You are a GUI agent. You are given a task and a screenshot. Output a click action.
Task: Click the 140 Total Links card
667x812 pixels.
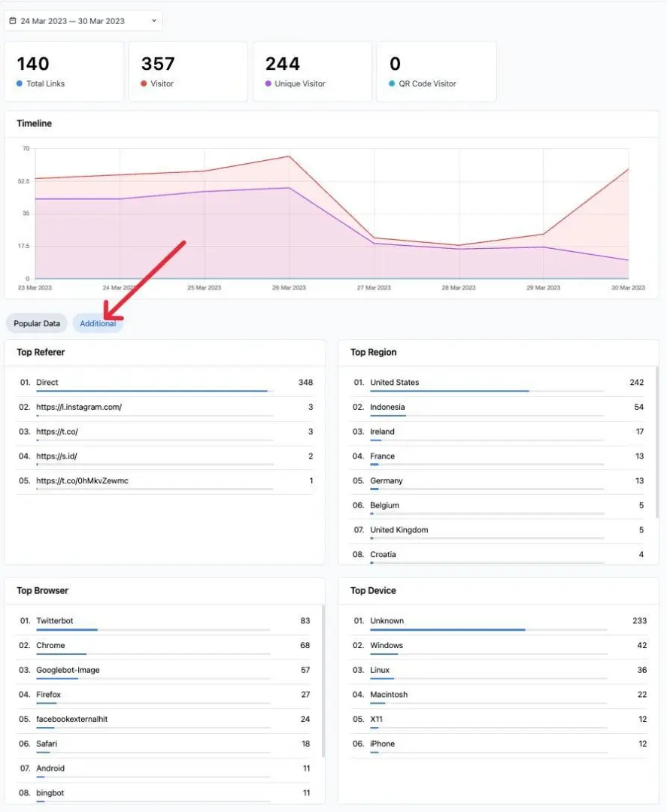coord(64,71)
